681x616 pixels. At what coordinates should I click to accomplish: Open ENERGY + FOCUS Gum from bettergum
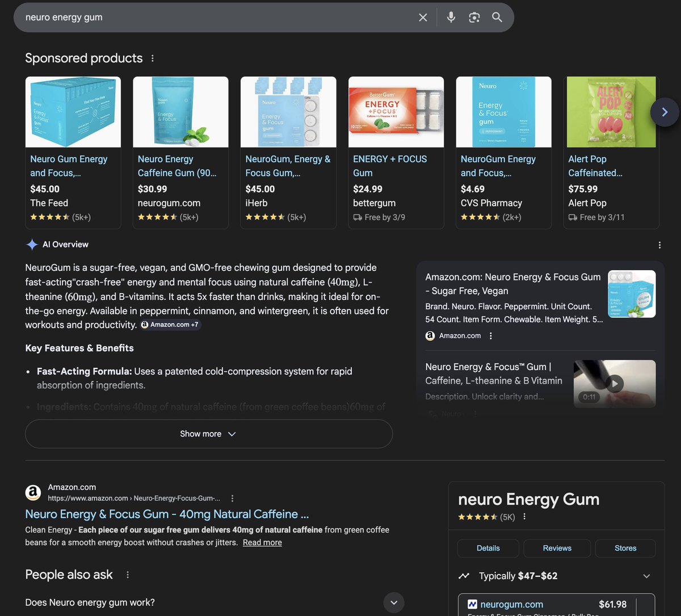[390, 166]
